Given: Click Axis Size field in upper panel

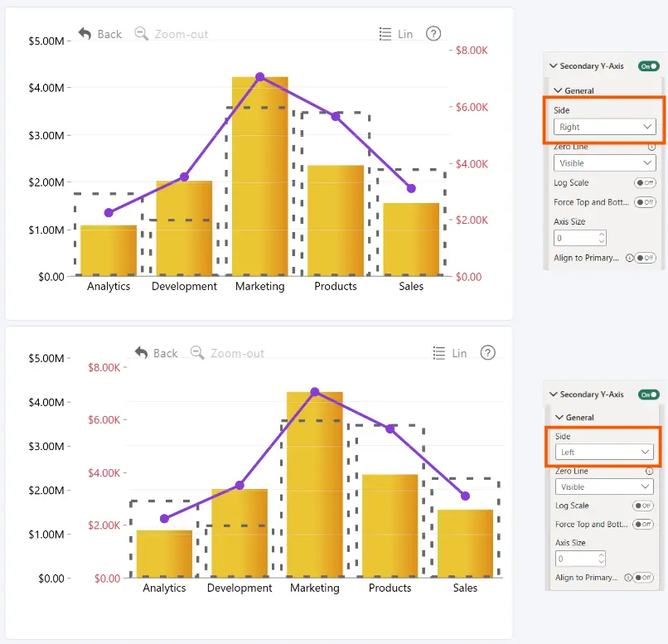Looking at the screenshot, I should point(580,238).
